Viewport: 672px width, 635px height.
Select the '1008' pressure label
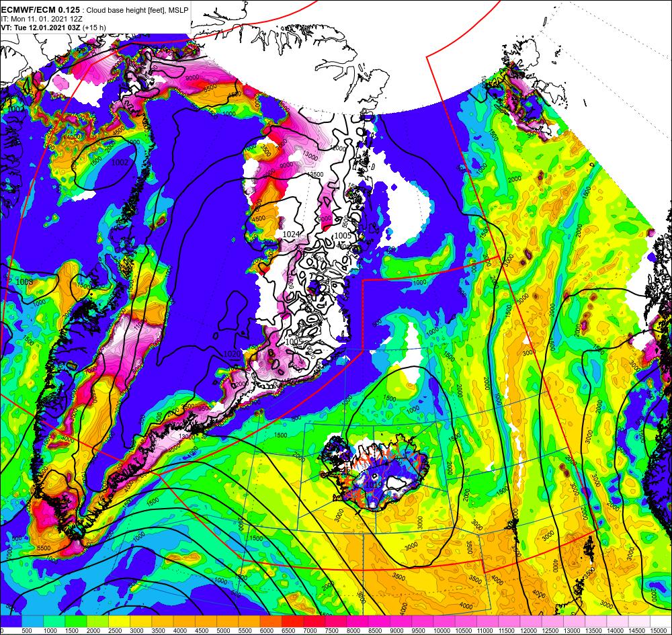tap(24, 282)
